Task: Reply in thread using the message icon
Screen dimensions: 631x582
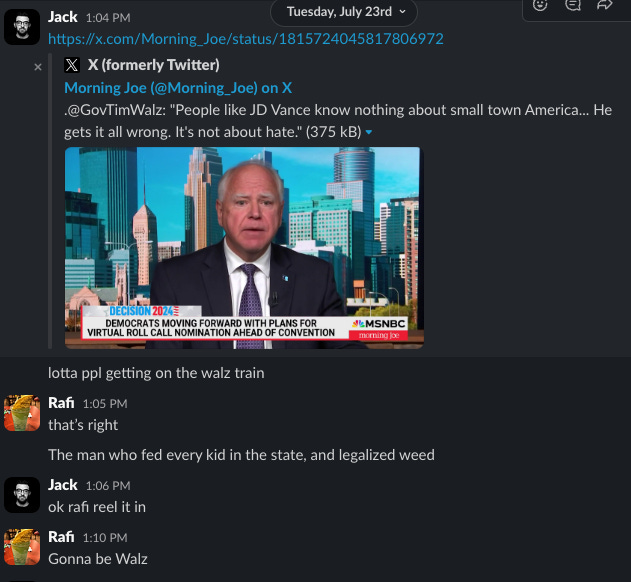Action: (x=572, y=5)
